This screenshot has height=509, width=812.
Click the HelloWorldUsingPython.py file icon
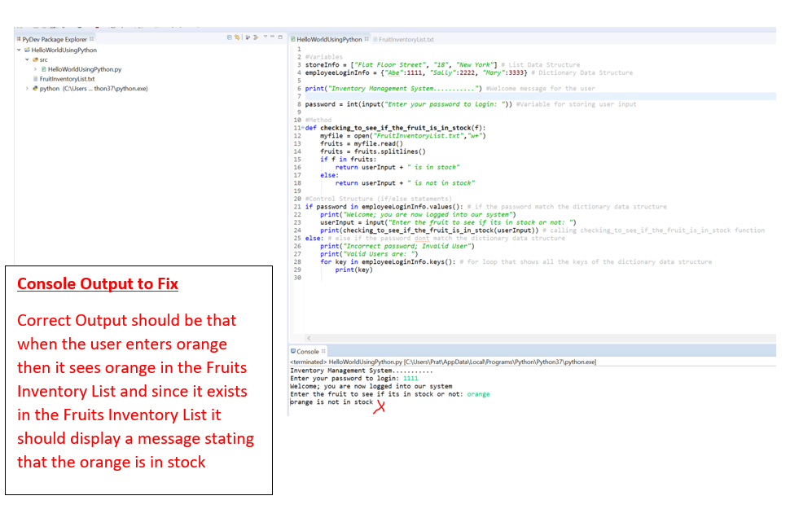pyautogui.click(x=43, y=69)
